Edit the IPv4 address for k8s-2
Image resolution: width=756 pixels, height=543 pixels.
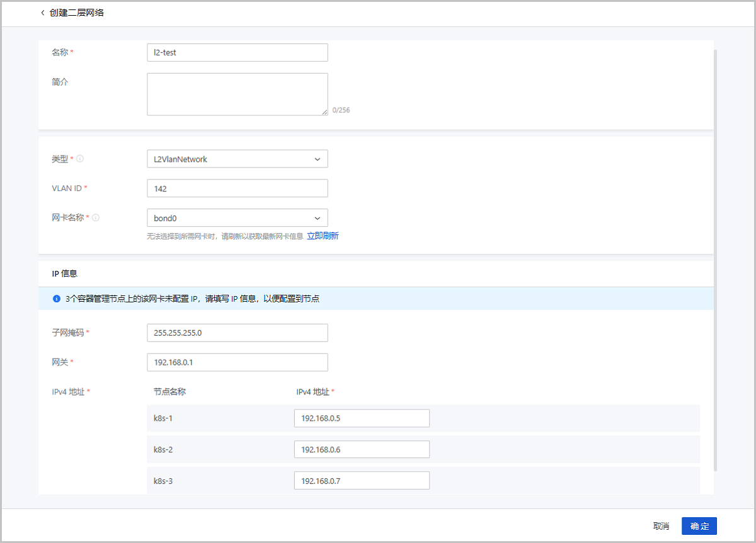click(362, 449)
